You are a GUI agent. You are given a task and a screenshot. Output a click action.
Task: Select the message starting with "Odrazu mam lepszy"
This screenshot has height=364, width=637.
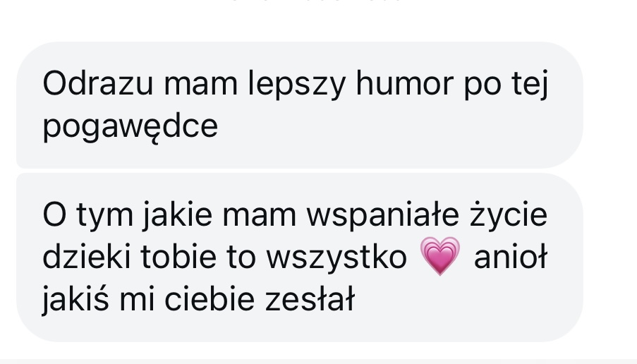point(300,105)
